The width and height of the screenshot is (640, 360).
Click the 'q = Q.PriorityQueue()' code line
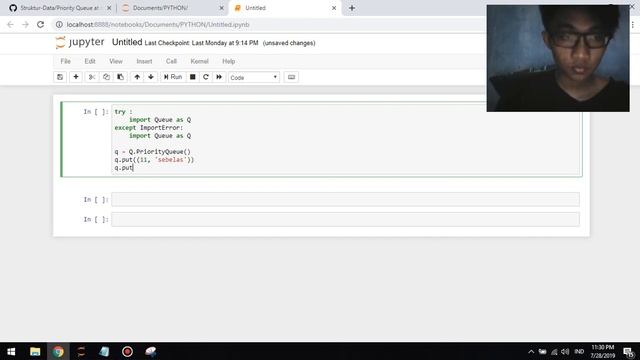click(153, 151)
